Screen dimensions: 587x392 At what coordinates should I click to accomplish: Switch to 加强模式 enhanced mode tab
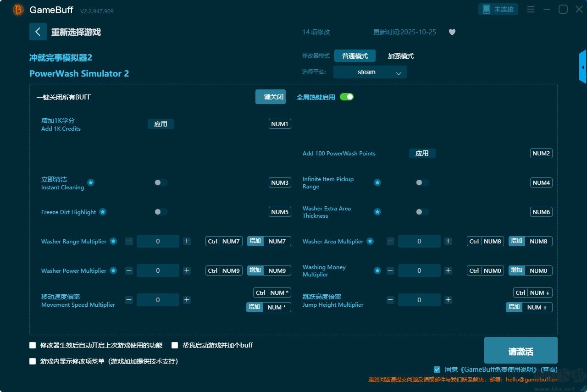click(400, 56)
